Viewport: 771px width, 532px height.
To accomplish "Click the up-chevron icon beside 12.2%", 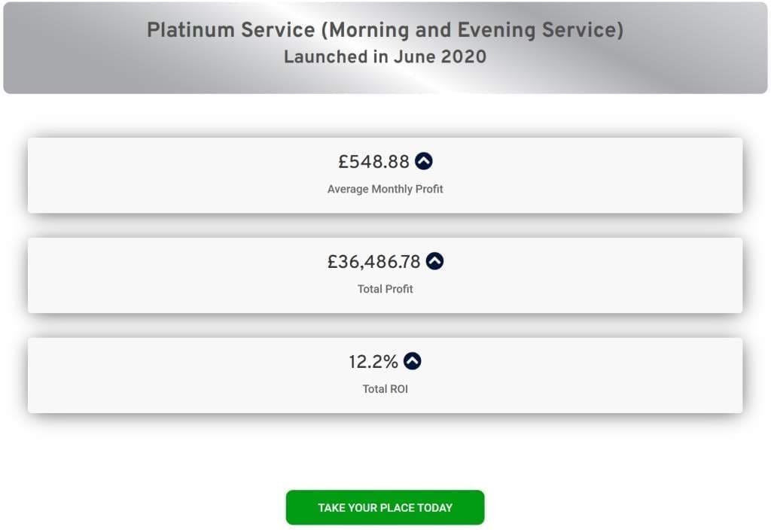I will [412, 361].
